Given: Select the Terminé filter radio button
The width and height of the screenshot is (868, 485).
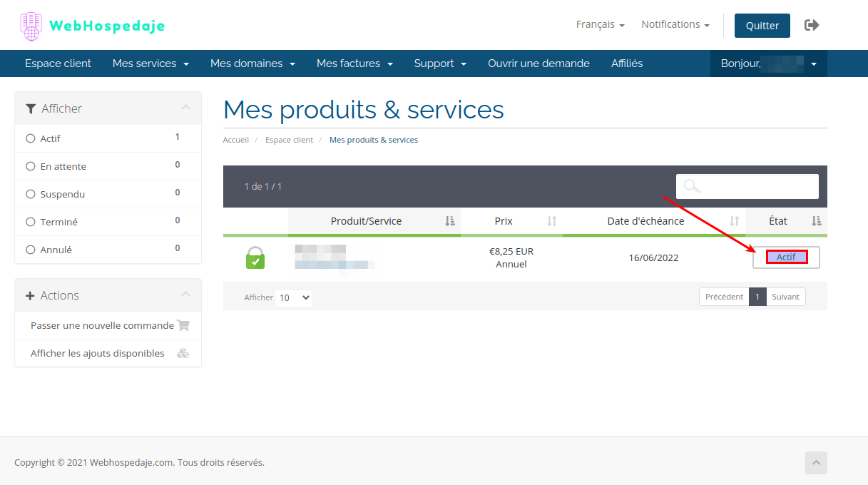Looking at the screenshot, I should [31, 222].
